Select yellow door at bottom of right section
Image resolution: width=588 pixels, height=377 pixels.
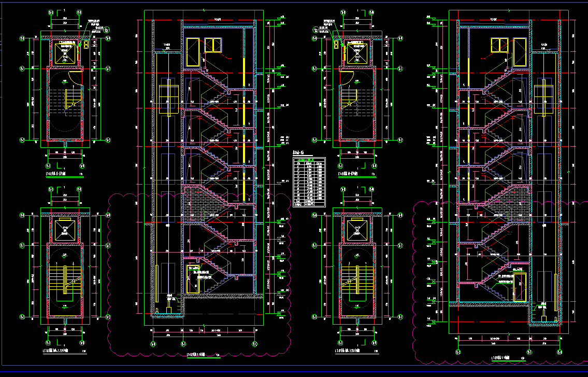(519, 287)
